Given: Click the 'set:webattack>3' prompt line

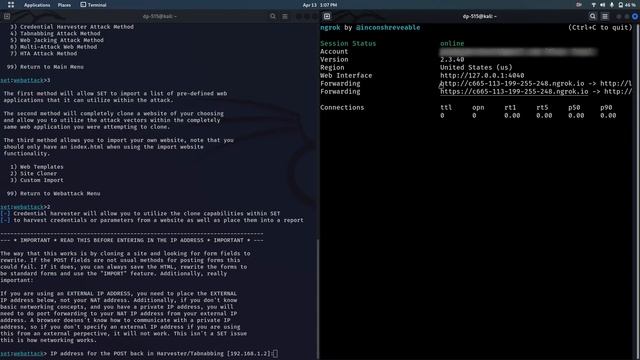Looking at the screenshot, I should click(25, 80).
